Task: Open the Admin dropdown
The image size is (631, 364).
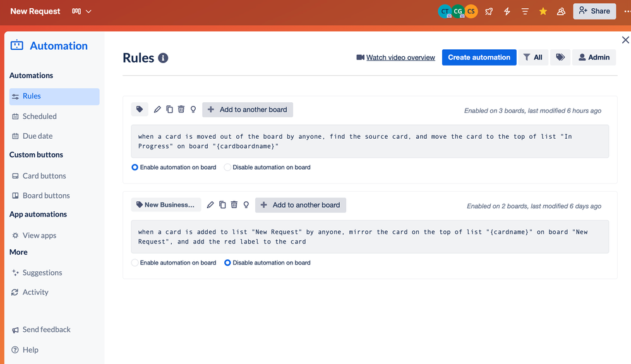Action: 594,57
